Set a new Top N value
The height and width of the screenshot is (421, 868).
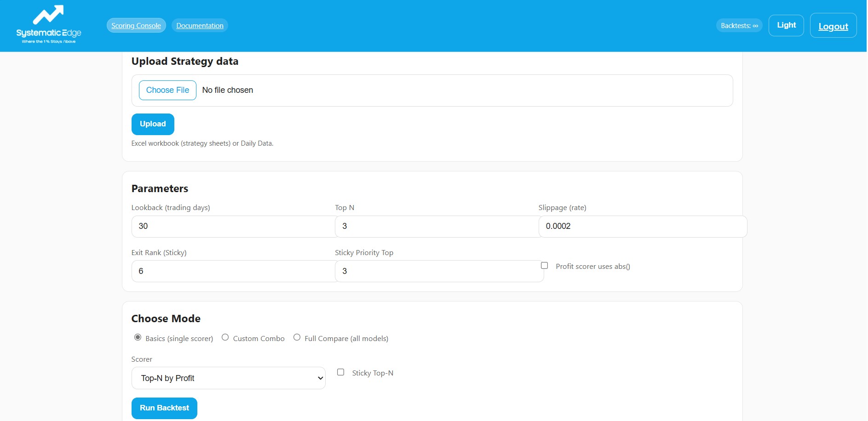coord(437,226)
